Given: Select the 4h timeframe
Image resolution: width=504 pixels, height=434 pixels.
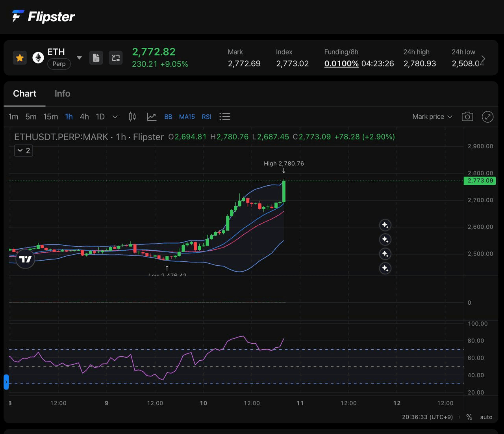Looking at the screenshot, I should [84, 117].
